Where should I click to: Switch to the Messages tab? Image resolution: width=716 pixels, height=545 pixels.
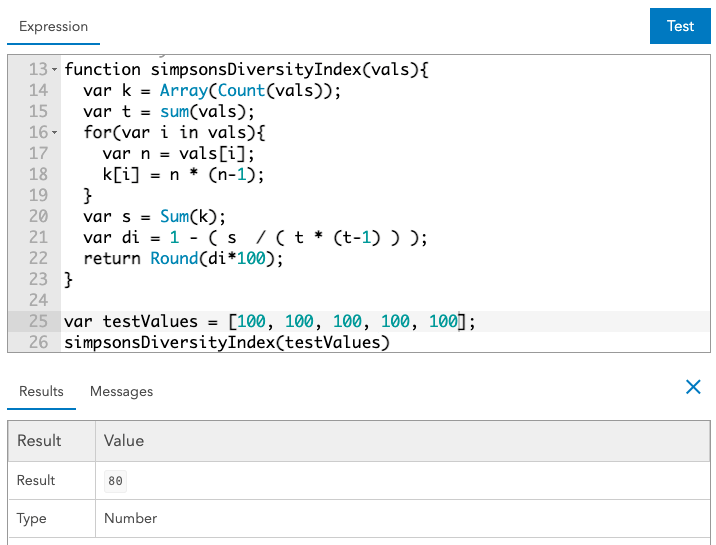121,391
